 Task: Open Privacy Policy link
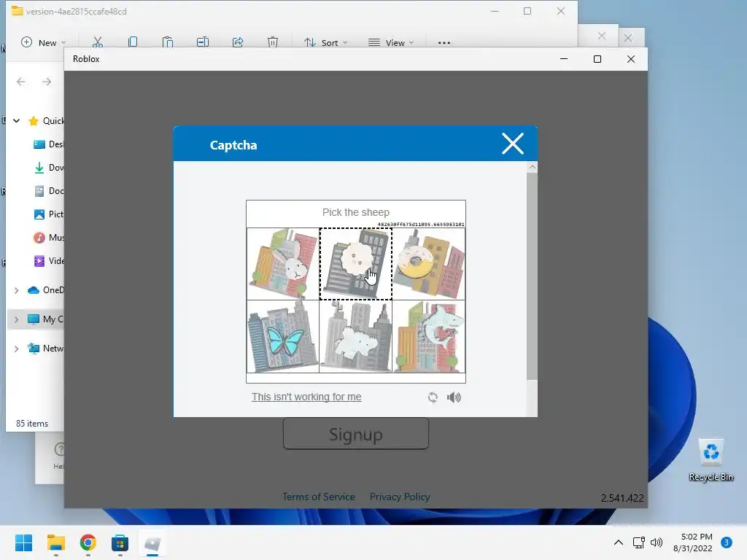[400, 497]
